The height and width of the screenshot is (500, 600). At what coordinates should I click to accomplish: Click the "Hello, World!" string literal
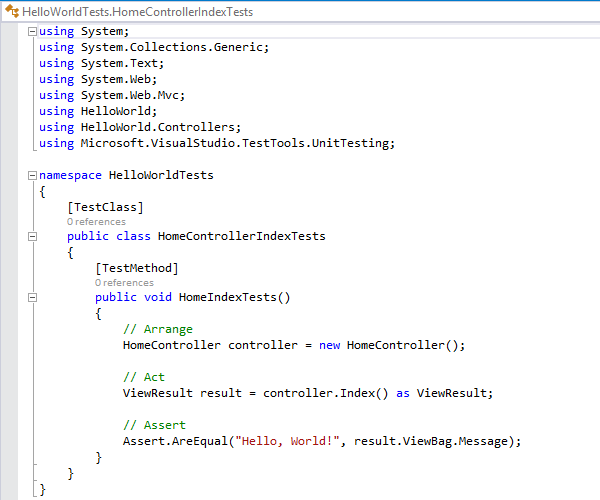coord(287,441)
